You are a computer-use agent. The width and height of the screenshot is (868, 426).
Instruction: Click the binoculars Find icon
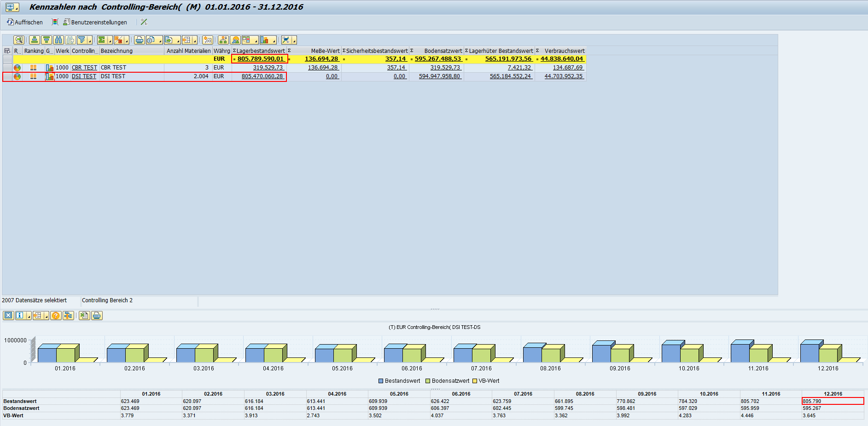[58, 40]
